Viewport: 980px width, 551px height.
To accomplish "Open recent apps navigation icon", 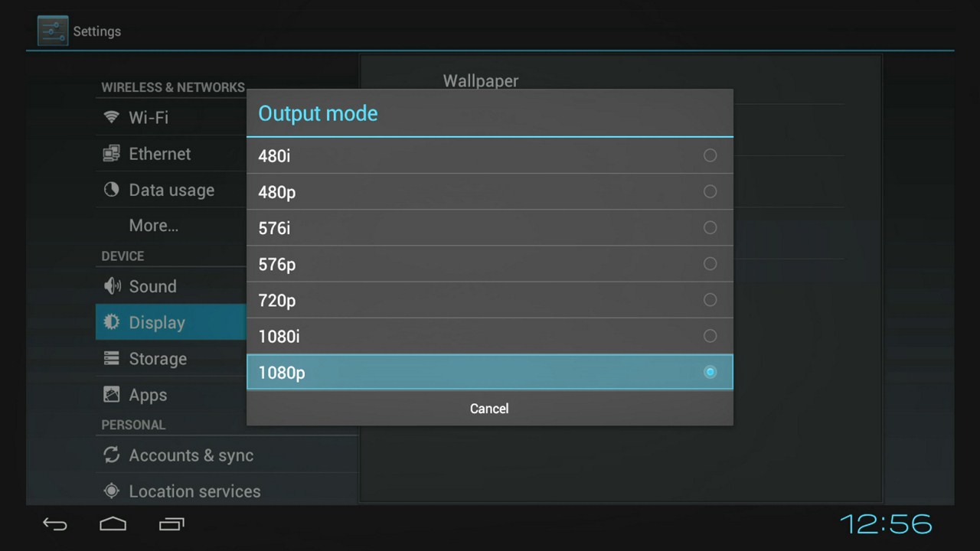I will [x=171, y=524].
